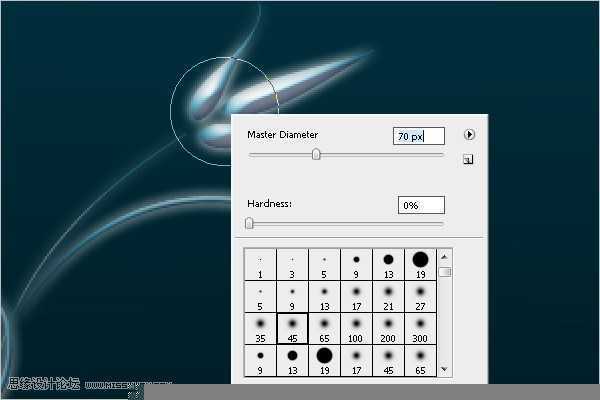
Task: Select the soft round 21 brush preset
Action: click(388, 297)
